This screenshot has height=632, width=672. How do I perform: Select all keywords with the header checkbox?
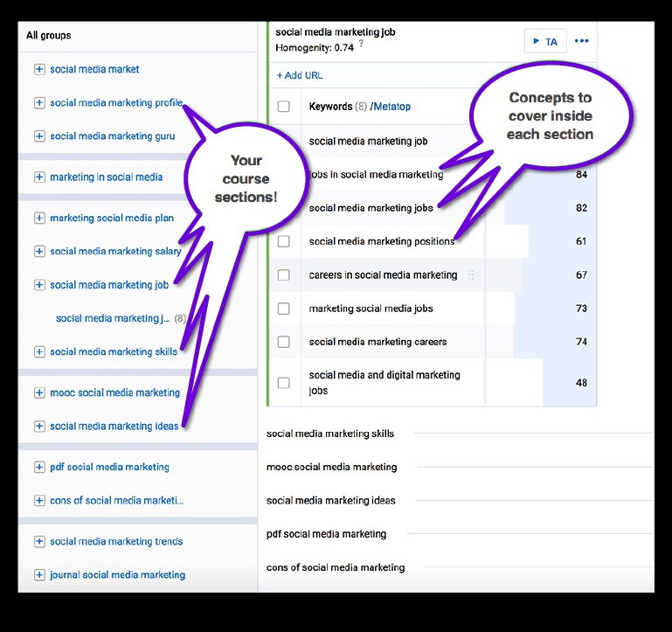point(284,107)
